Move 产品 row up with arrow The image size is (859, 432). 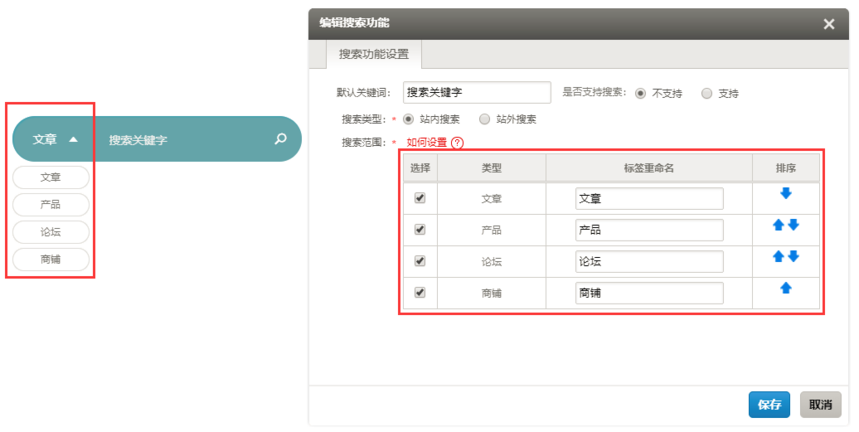[x=778, y=225]
